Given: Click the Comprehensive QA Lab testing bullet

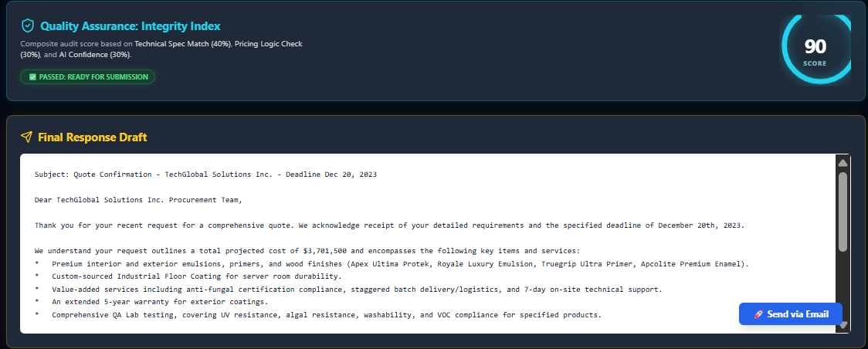Looking at the screenshot, I should click(317, 315).
